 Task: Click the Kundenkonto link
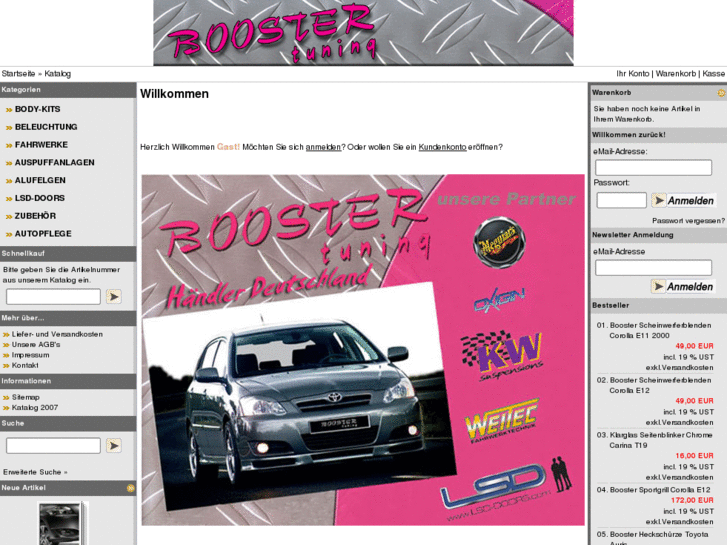(x=442, y=147)
